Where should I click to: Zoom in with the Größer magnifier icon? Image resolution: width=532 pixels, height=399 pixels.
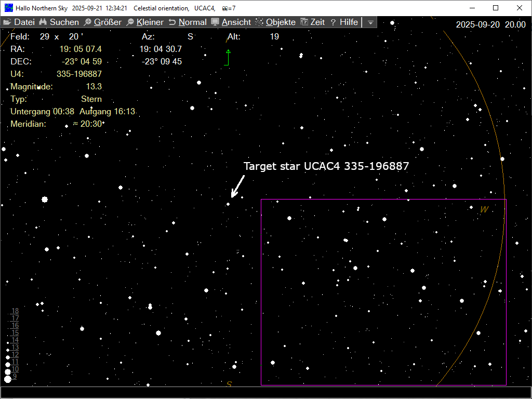(x=88, y=22)
